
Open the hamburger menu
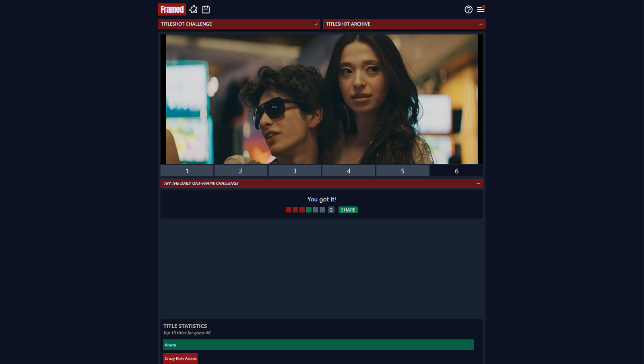[x=481, y=9]
